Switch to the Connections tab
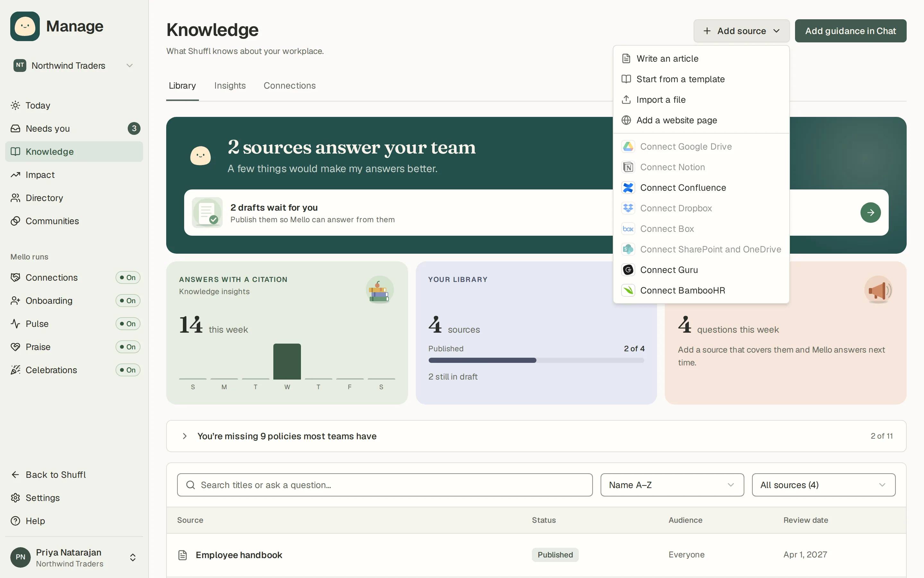The height and width of the screenshot is (578, 924). pos(289,86)
